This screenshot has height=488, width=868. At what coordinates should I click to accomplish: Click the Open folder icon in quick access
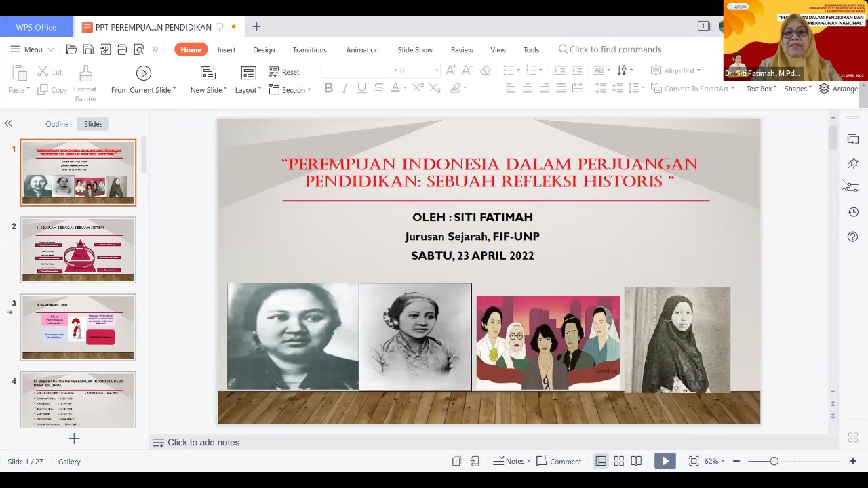click(x=71, y=49)
